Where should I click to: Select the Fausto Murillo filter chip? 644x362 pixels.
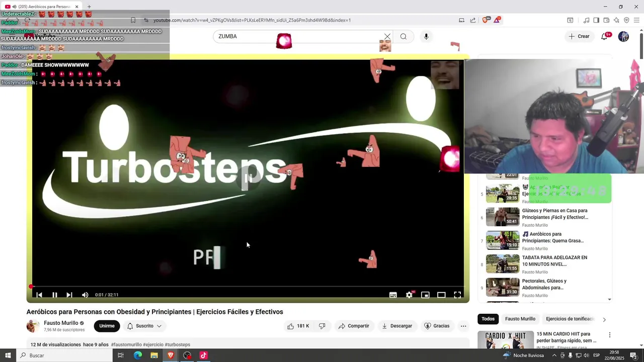pyautogui.click(x=520, y=319)
